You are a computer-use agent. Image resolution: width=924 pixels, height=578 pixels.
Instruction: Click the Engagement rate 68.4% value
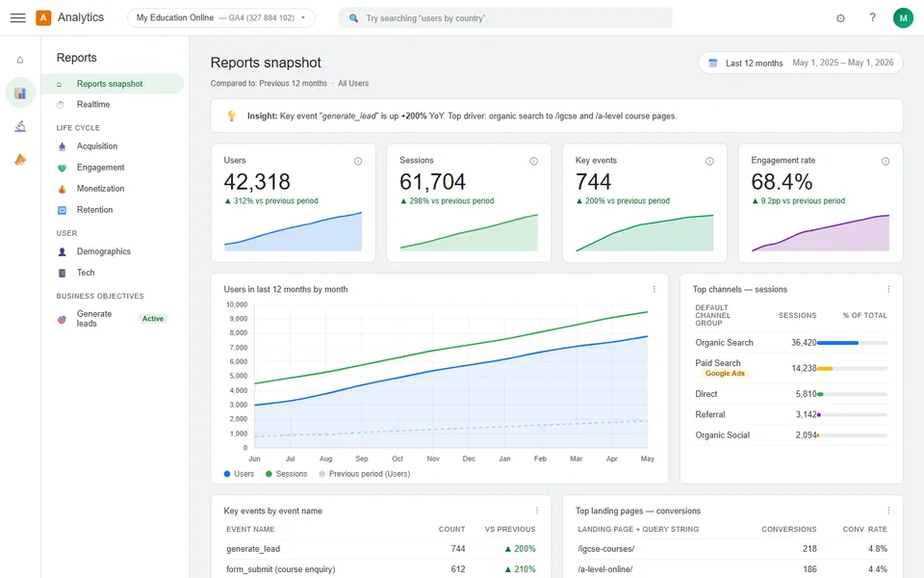click(x=782, y=182)
